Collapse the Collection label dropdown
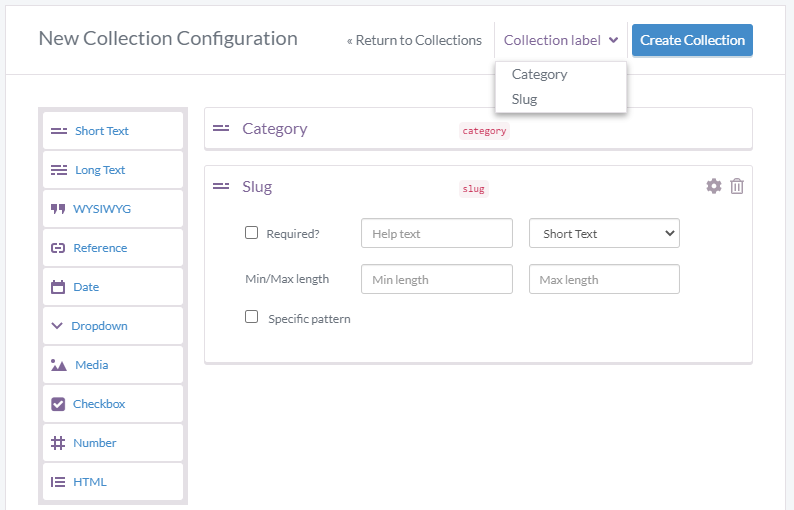Viewport: 794px width, 510px height. (x=560, y=41)
